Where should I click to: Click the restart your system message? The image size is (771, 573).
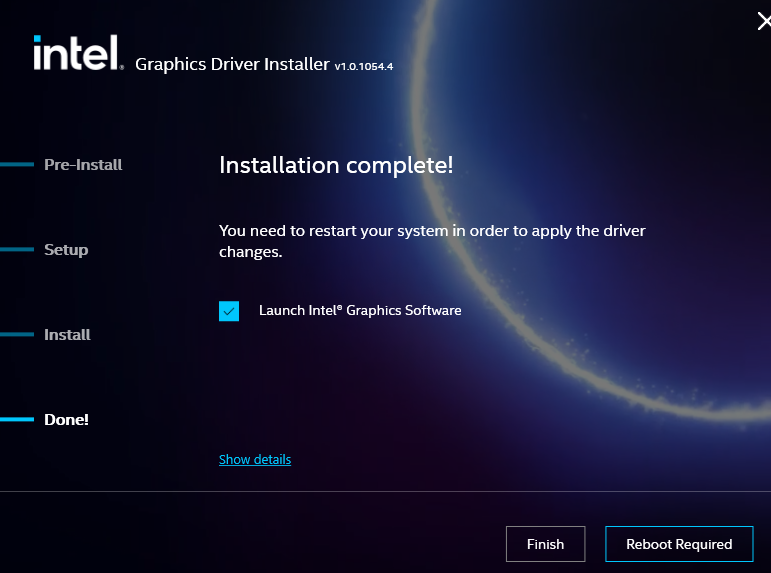(x=432, y=241)
